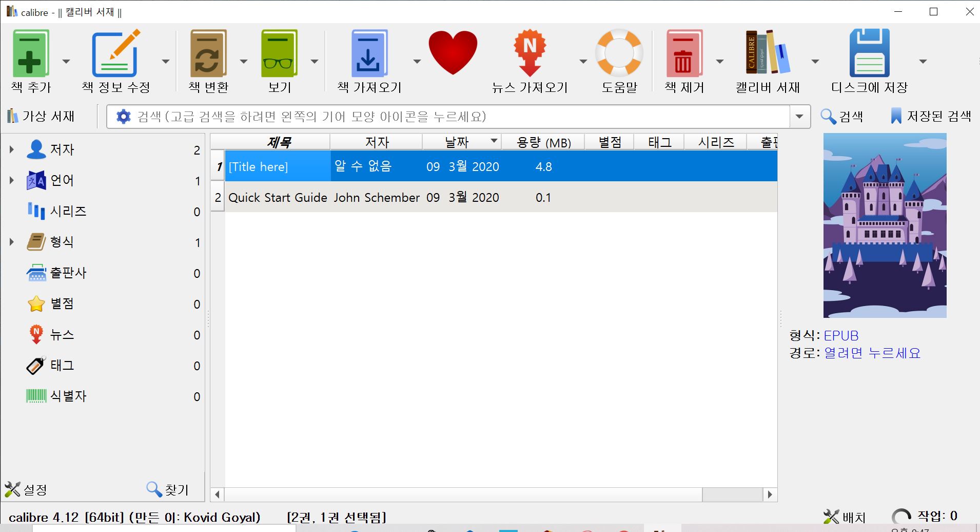Click the EPUB format link
980x532 pixels.
841,336
